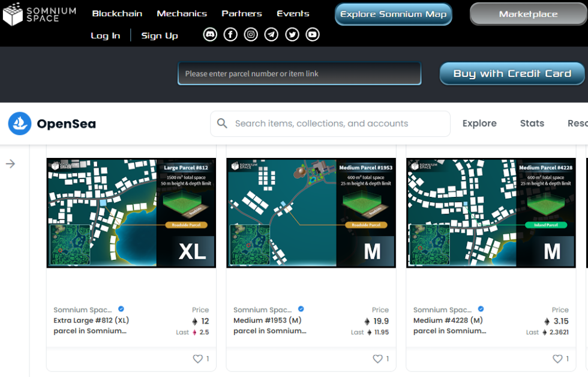Open OpenSea Stats tab
Image resolution: width=588 pixels, height=377 pixels.
tap(532, 124)
